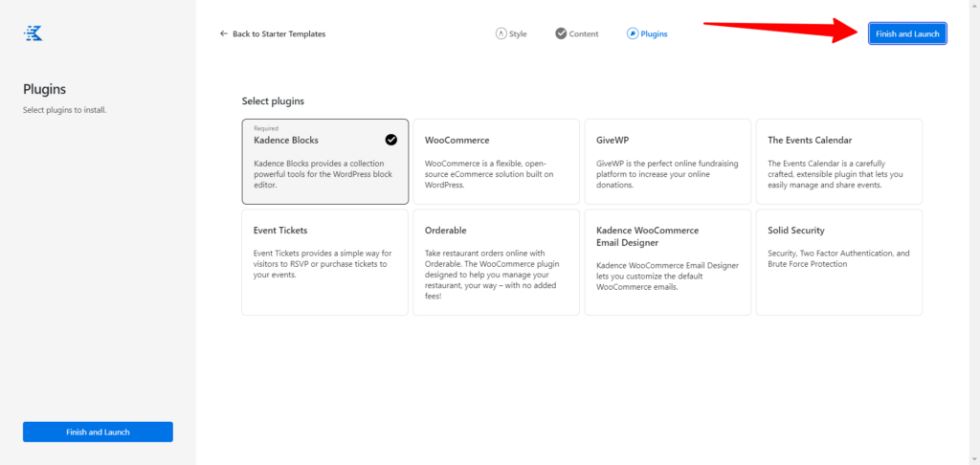Click the 'Required' label on Kadence Blocks
This screenshot has width=980, height=465.
(266, 129)
